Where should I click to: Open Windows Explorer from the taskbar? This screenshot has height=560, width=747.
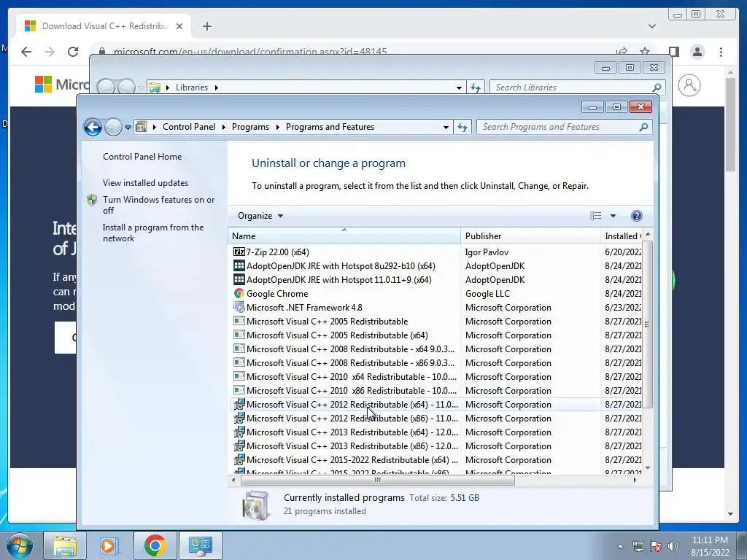click(x=65, y=545)
